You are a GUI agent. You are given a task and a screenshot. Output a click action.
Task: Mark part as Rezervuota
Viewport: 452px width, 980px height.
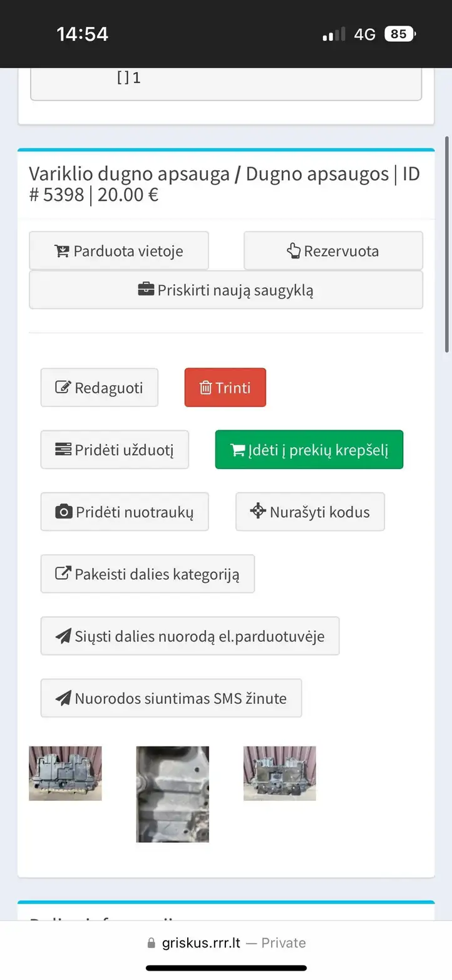pyautogui.click(x=333, y=251)
